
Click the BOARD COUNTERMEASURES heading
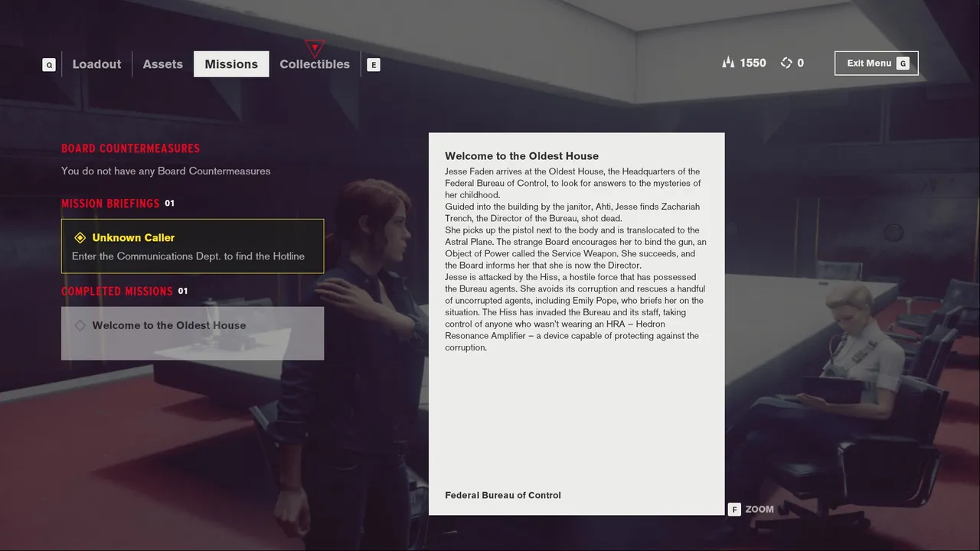click(x=130, y=148)
